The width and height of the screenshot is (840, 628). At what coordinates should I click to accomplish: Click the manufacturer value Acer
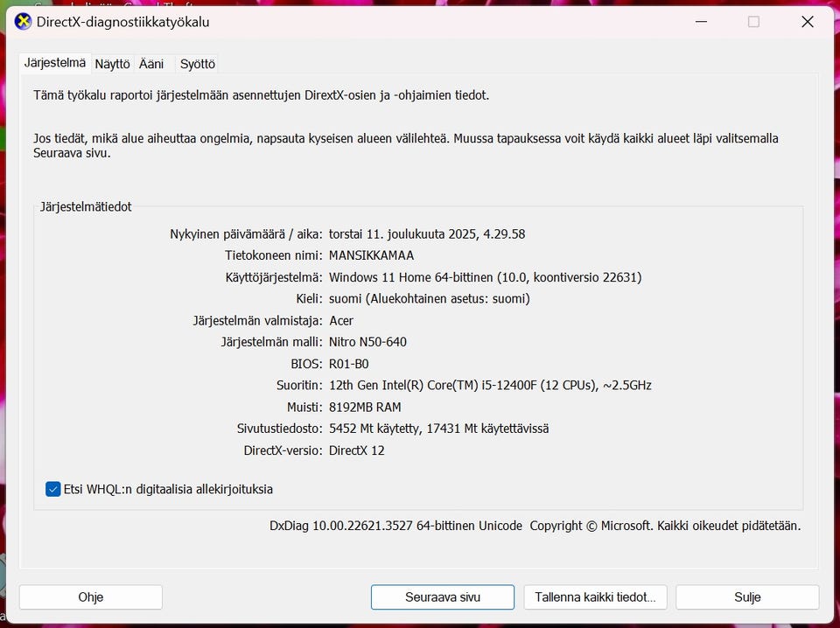coord(341,321)
